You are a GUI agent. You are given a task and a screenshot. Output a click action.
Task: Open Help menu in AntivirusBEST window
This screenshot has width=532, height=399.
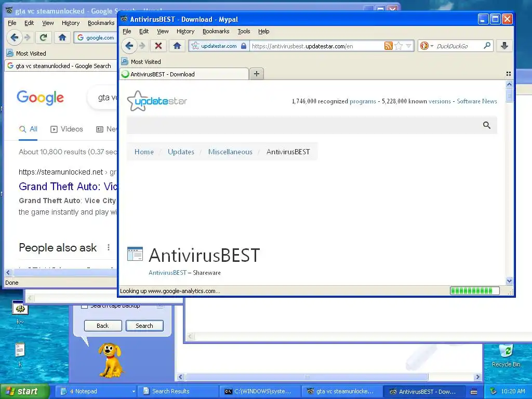[x=263, y=31]
